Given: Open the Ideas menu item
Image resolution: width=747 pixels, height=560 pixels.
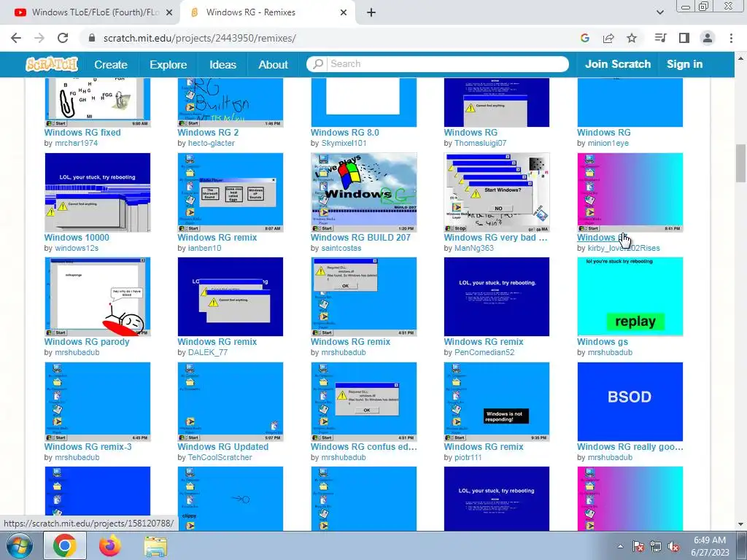Looking at the screenshot, I should click(x=223, y=64).
